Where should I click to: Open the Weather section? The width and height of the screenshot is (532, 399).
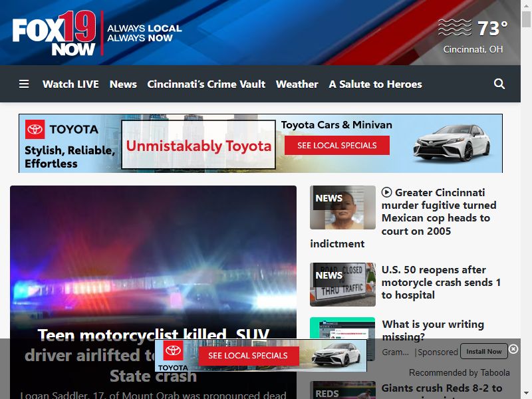coord(297,84)
